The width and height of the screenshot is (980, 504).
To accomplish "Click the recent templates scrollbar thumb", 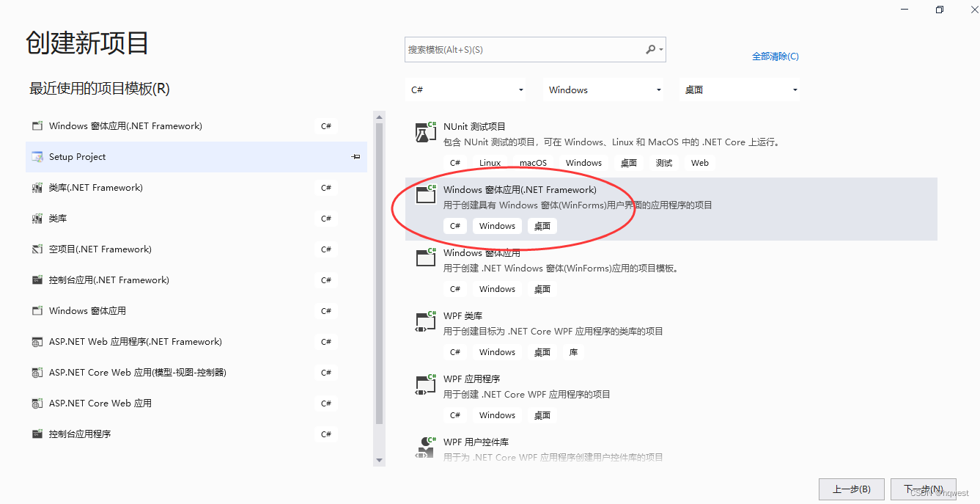I will pyautogui.click(x=379, y=274).
